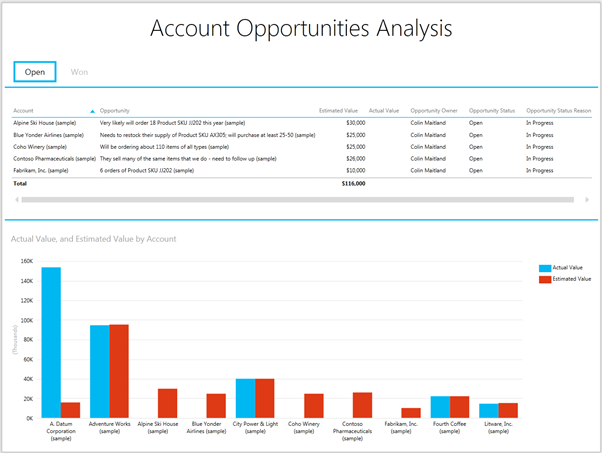Click the table's horizontal scrollbar

(x=300, y=199)
